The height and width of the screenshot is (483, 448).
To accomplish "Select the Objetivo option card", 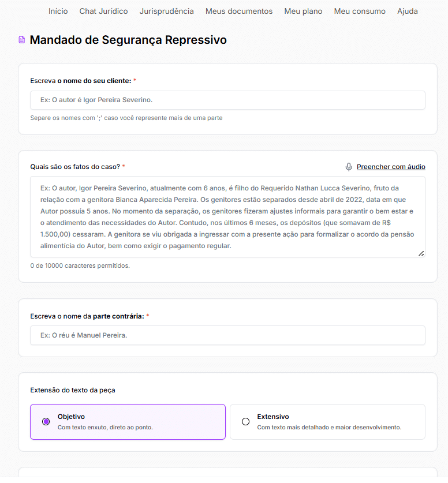I will click(128, 421).
